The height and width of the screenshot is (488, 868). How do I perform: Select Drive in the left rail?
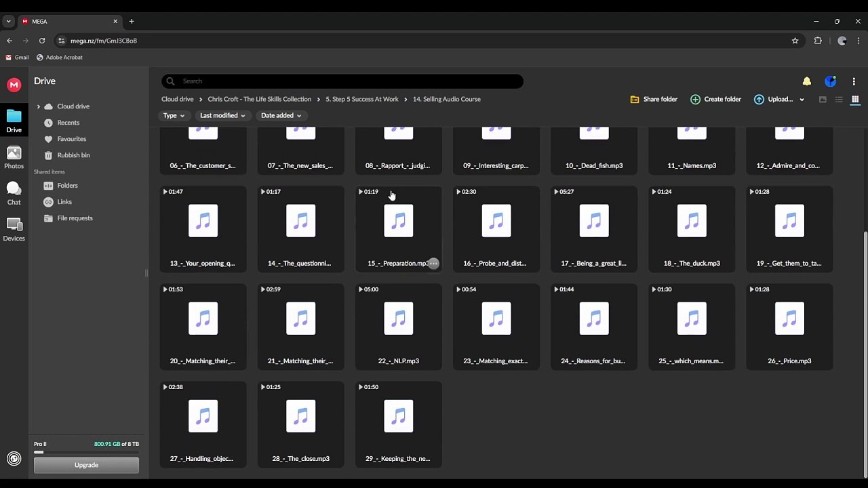(14, 121)
